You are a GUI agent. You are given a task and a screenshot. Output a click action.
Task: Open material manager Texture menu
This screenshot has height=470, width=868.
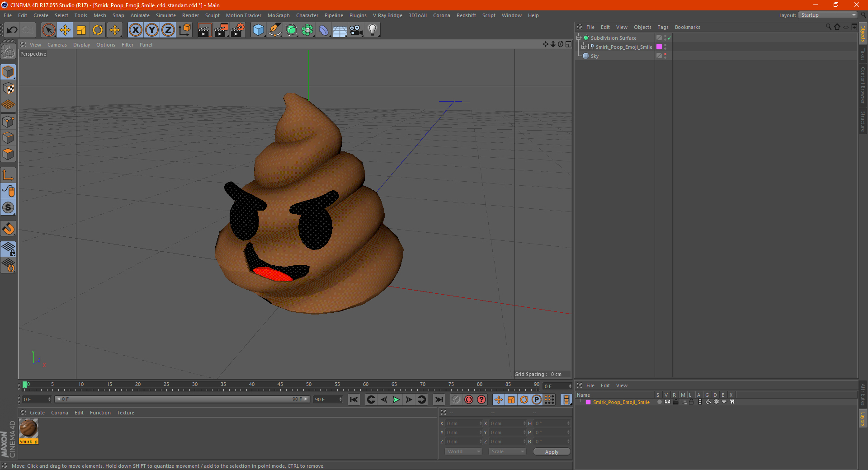tap(125, 413)
